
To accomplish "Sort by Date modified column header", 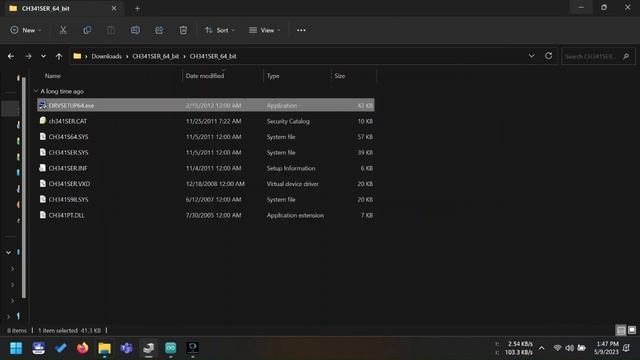I will [x=204, y=76].
